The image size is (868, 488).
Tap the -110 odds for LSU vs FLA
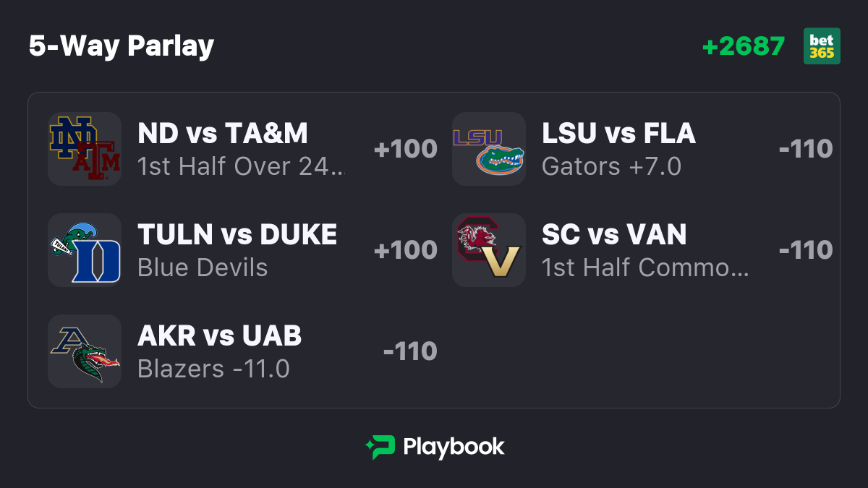pyautogui.click(x=806, y=149)
